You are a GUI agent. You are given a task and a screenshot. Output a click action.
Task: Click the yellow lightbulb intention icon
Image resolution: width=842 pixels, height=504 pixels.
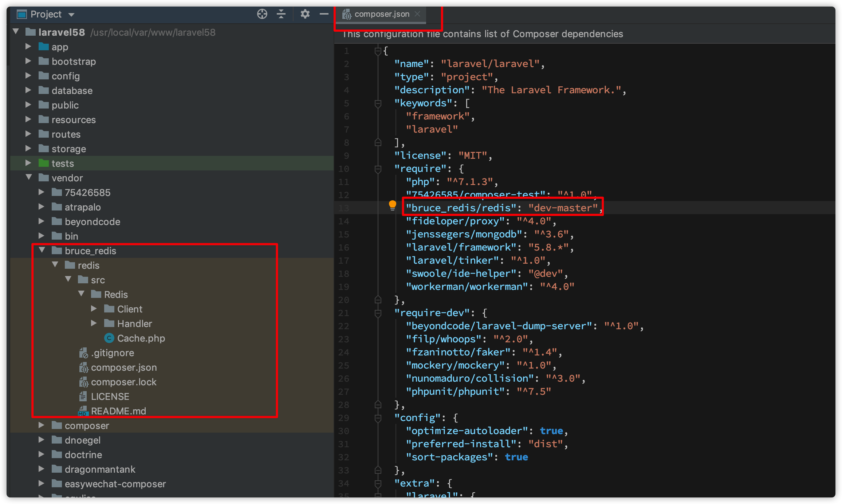tap(392, 205)
